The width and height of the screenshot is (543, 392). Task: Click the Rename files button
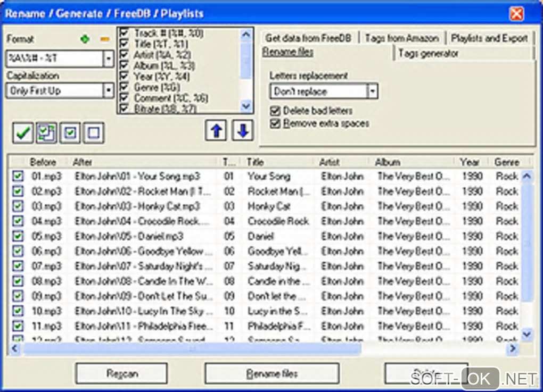272,373
